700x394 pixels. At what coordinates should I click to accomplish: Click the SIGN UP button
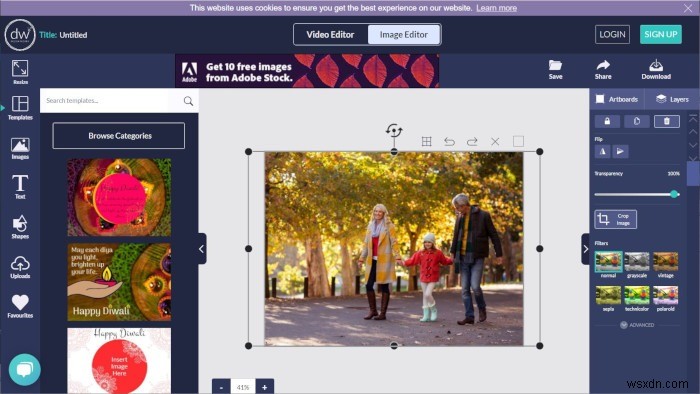pos(661,34)
